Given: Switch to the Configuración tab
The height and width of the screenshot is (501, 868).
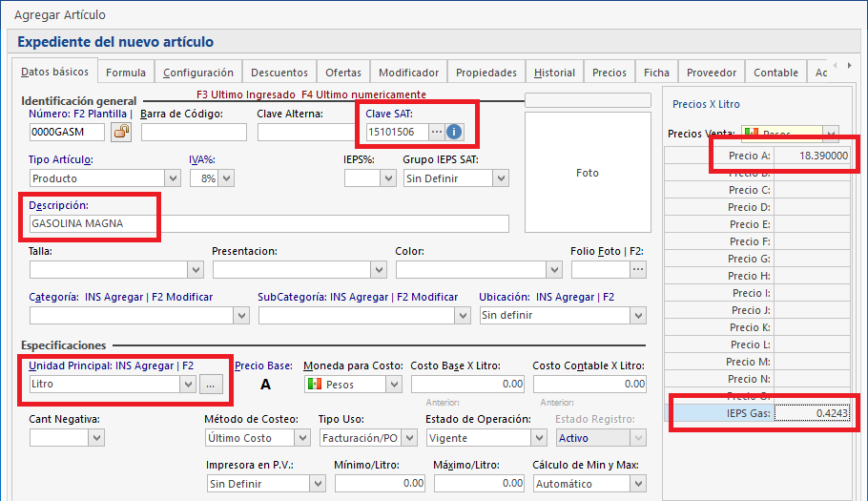Looking at the screenshot, I should coord(197,73).
